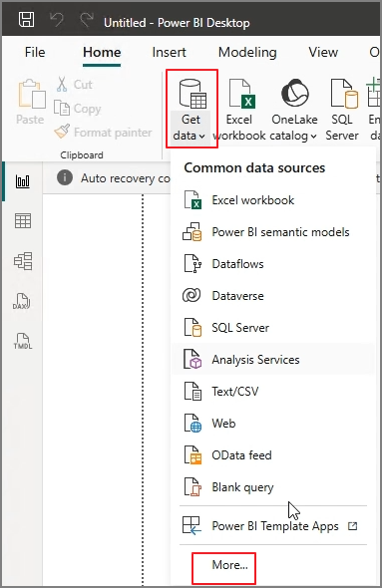Open the View ribbon tab
This screenshot has height=588, width=382.
tap(323, 52)
